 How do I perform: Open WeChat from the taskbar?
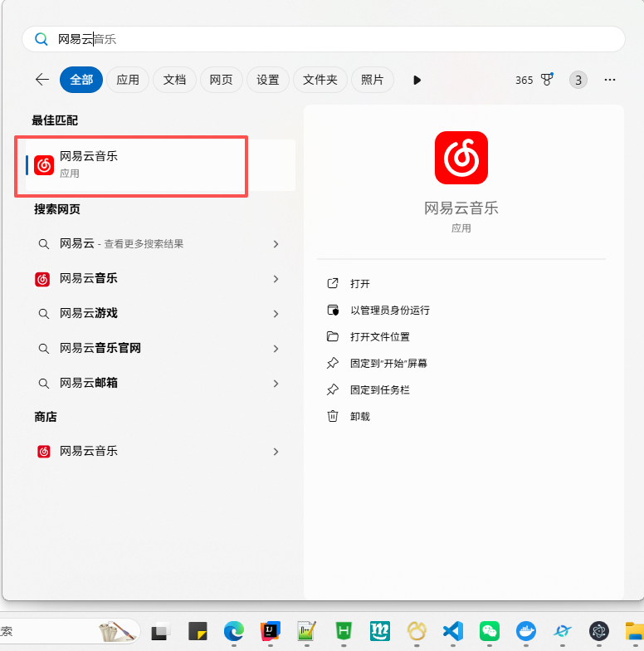(489, 632)
